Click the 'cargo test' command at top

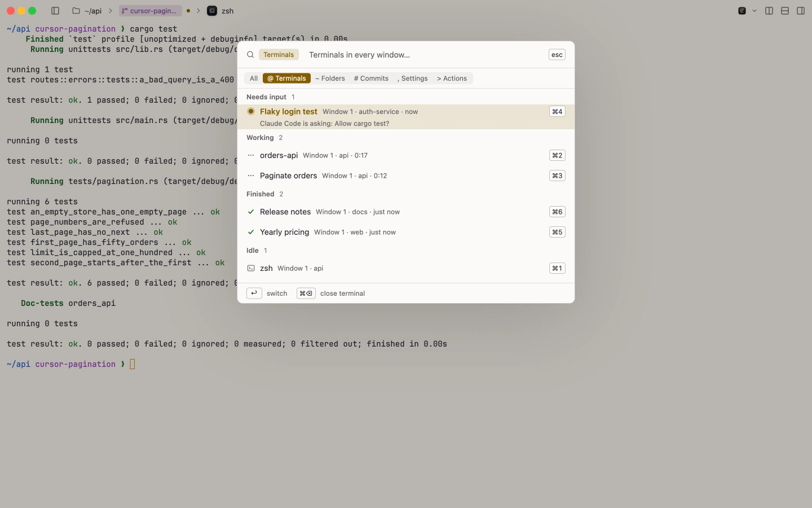(153, 29)
